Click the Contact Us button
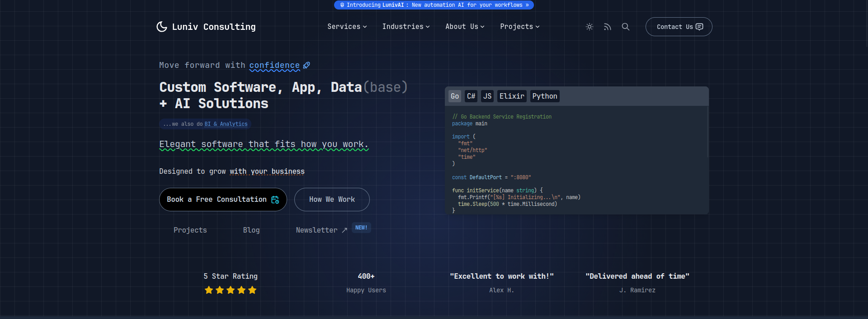Viewport: 868px width, 319px height. coord(679,27)
